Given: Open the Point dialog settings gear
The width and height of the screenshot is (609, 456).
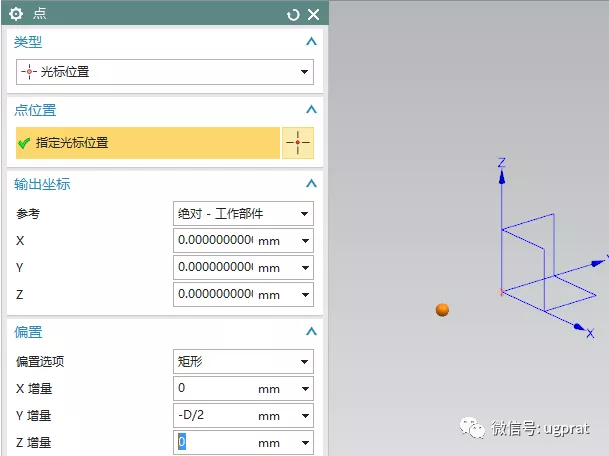Looking at the screenshot, I should click(16, 14).
